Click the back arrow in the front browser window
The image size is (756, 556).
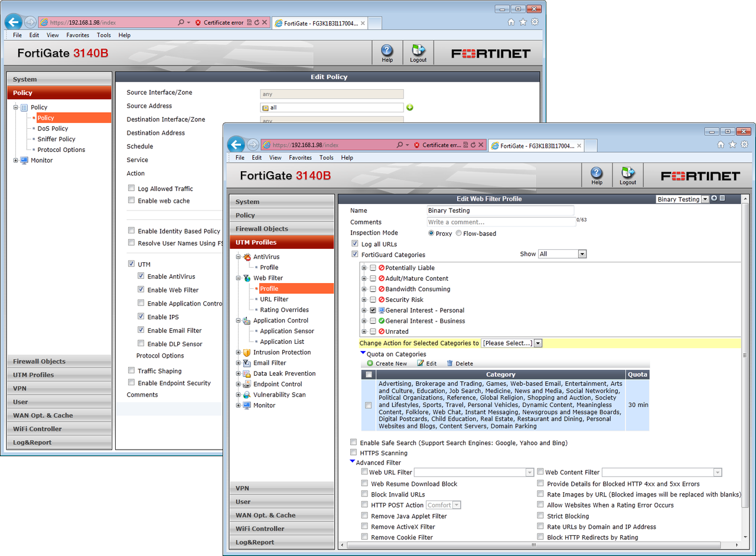click(236, 145)
